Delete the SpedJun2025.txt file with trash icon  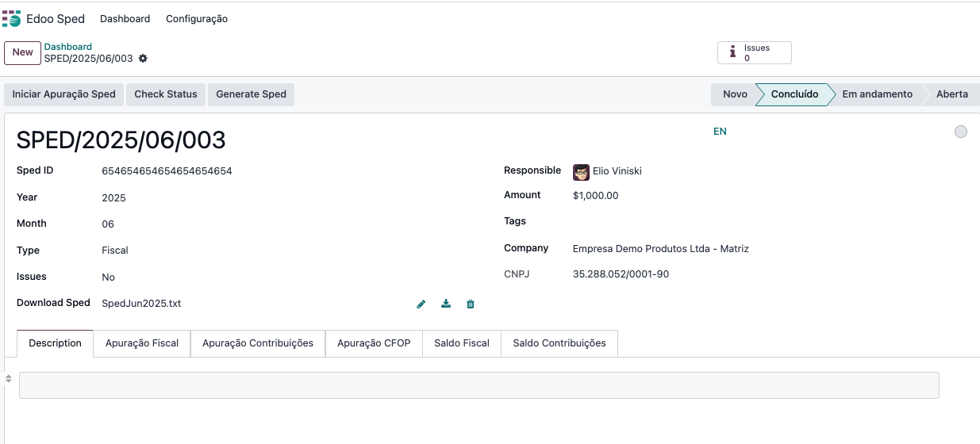click(x=471, y=304)
